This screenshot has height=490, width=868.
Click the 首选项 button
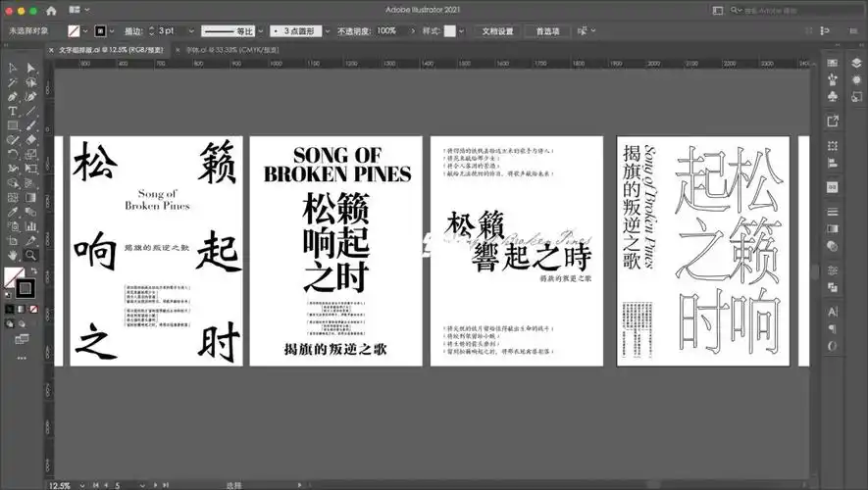[x=547, y=31]
